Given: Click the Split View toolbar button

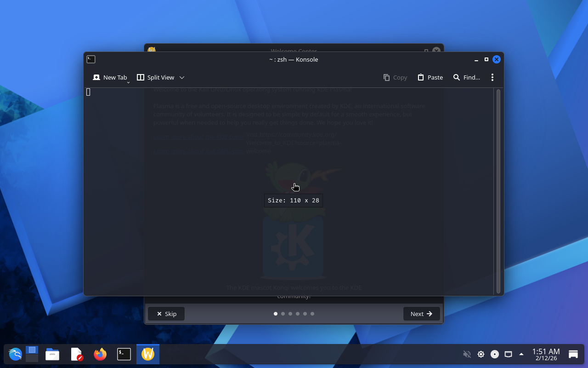Looking at the screenshot, I should tap(156, 77).
